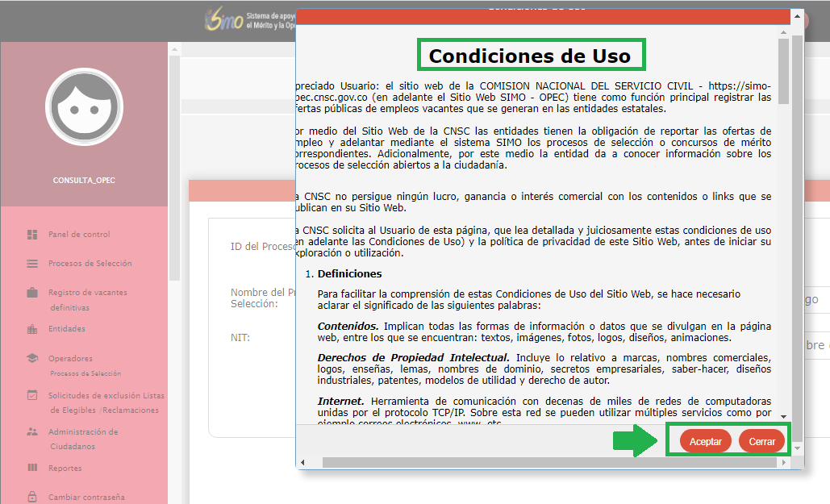Image resolution: width=830 pixels, height=504 pixels.
Task: Select the CONSULTA_OPEC username label
Action: coord(84,181)
